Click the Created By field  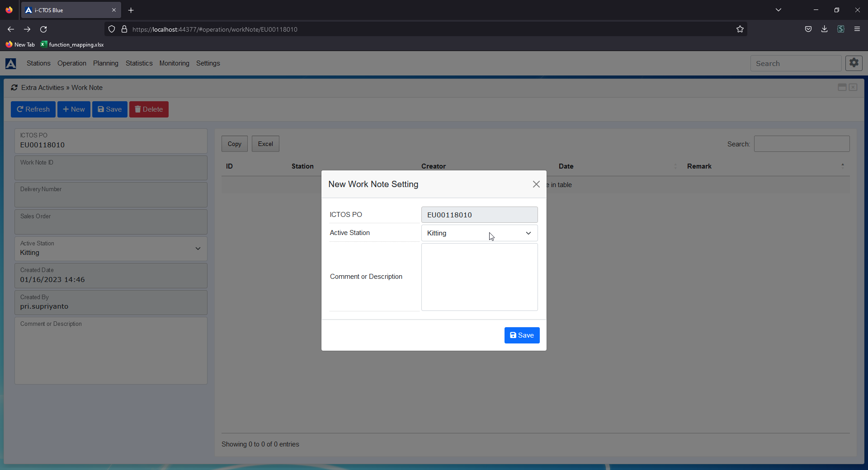111,302
